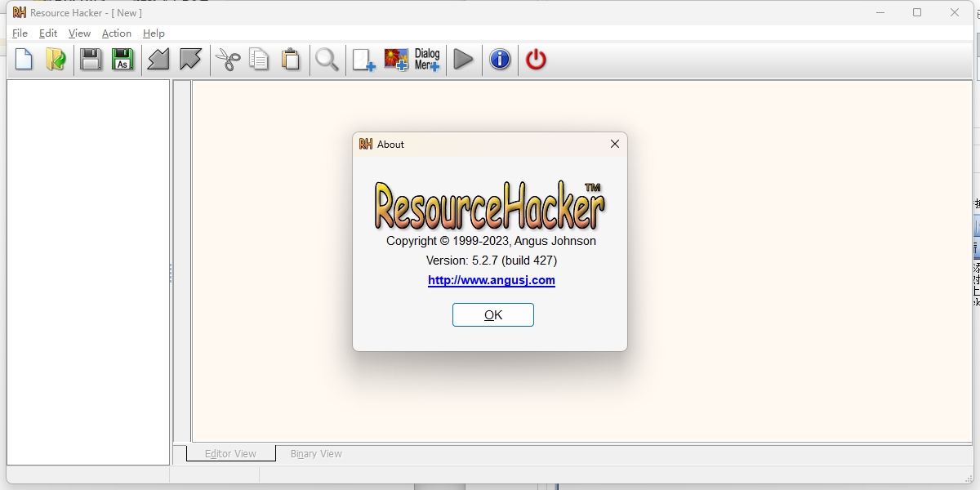Click the Save floppy disk icon
The image size is (980, 490).
(x=91, y=60)
